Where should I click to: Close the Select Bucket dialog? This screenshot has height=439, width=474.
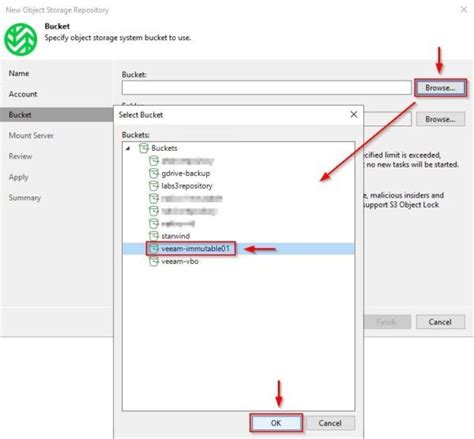click(354, 115)
